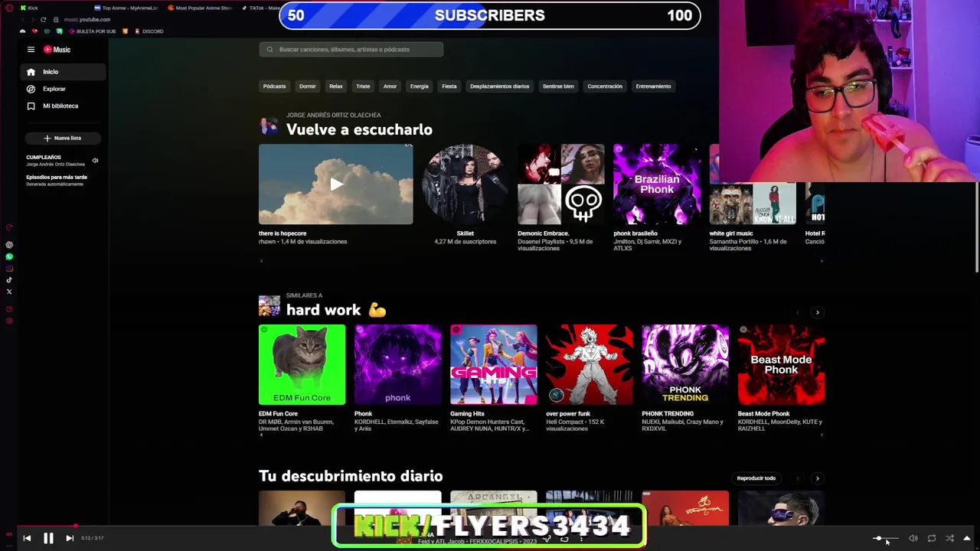Click the Opera menu logo
The width and height of the screenshot is (980, 551).
[x=9, y=8]
